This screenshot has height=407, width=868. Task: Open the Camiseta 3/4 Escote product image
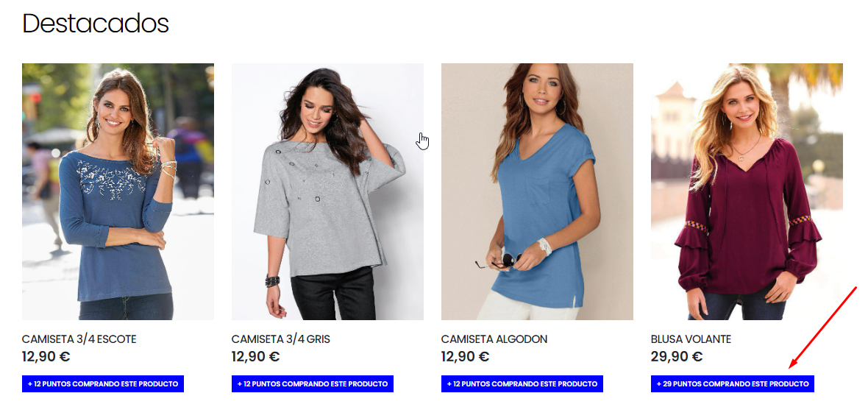118,191
